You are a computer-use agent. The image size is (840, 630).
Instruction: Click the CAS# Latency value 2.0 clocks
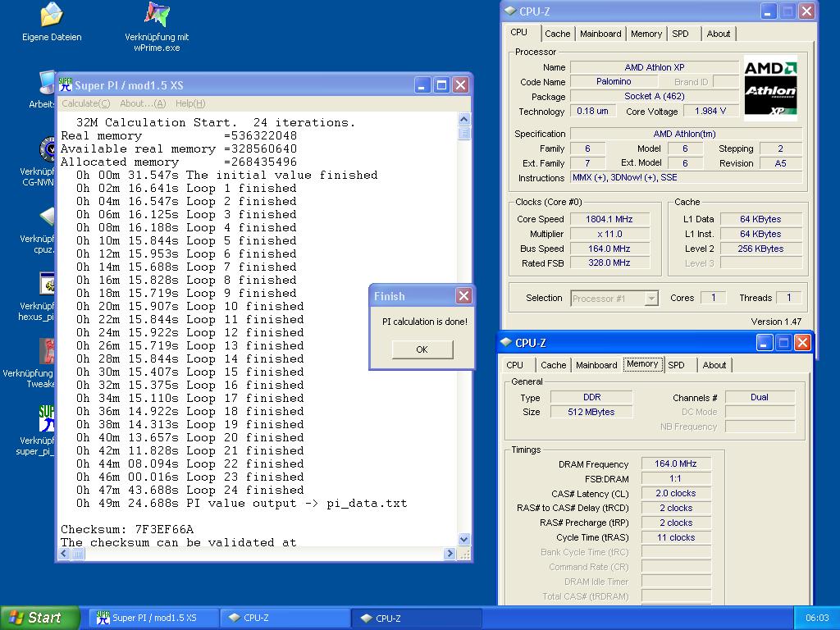click(x=676, y=493)
